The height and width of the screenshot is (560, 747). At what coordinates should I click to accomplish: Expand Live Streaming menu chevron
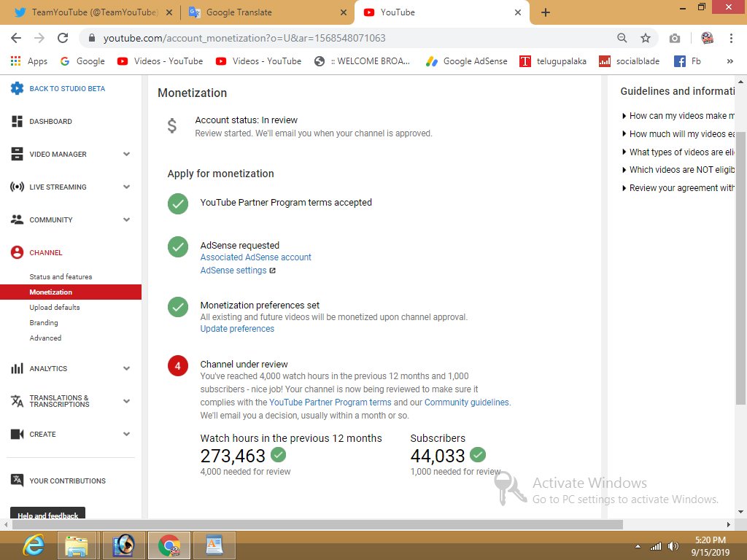click(127, 187)
